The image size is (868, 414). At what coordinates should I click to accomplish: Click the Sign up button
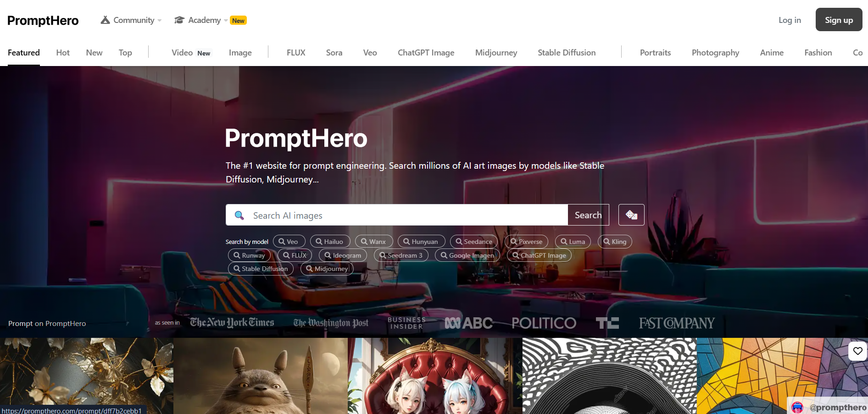[839, 20]
